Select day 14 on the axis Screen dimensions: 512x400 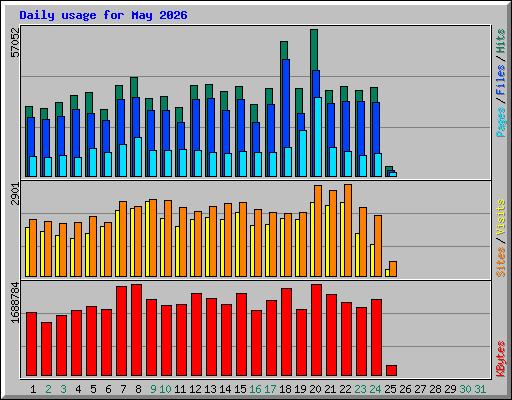(225, 389)
